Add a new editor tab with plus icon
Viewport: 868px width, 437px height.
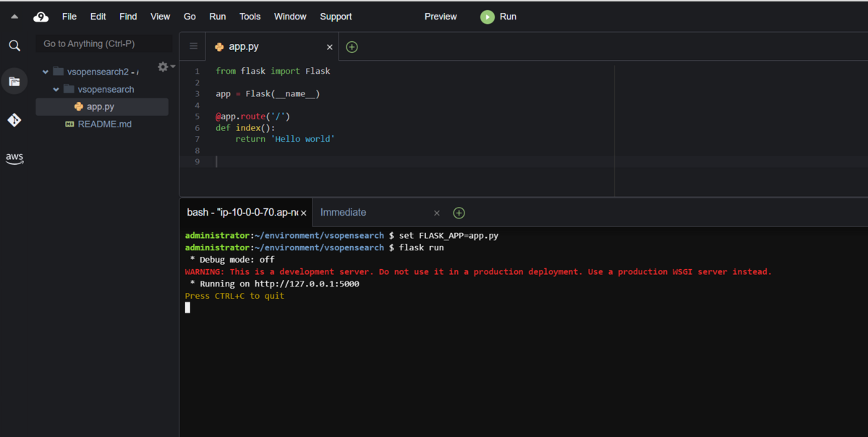point(352,47)
